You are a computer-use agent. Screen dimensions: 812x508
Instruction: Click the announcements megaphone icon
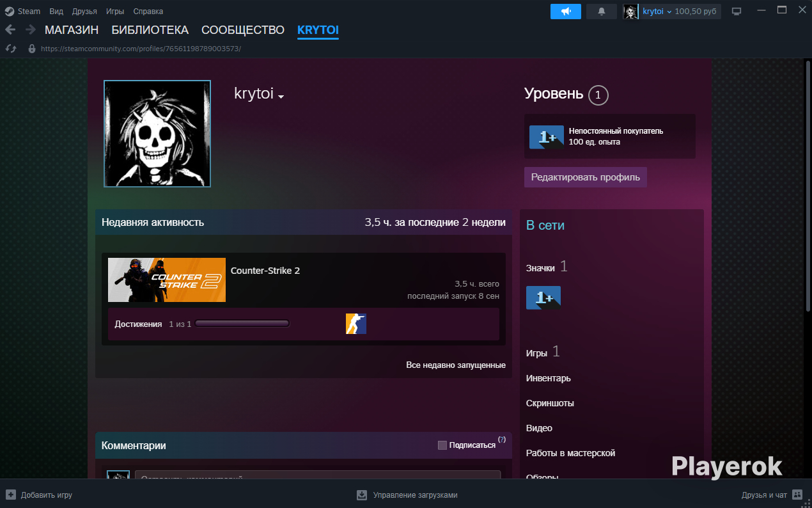[x=565, y=12]
